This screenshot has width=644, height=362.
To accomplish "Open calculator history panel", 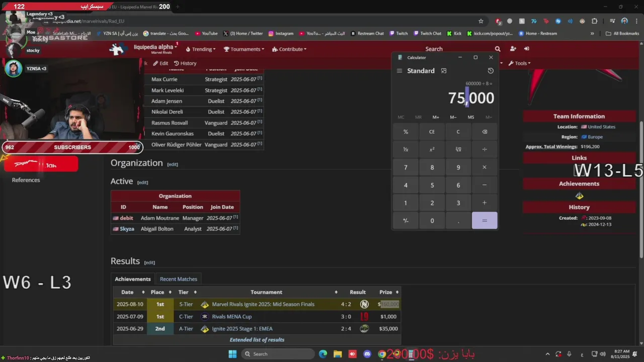I will [491, 71].
